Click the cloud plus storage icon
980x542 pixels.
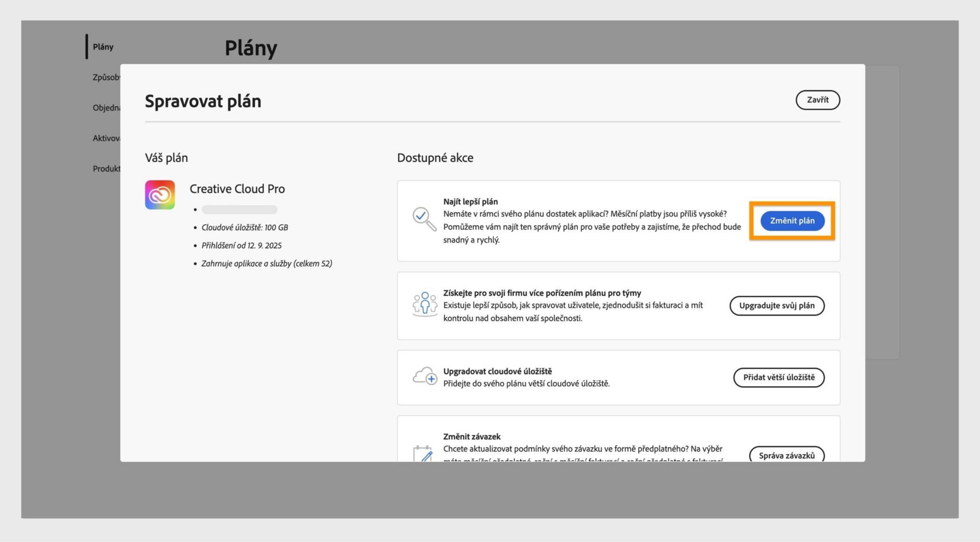(x=425, y=376)
